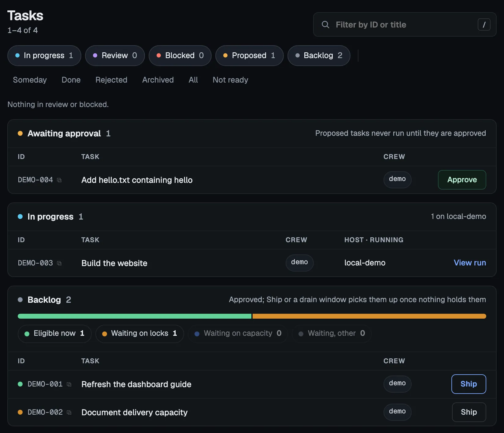The height and width of the screenshot is (433, 504).
Task: Switch to the Rejected tab
Action: (111, 80)
